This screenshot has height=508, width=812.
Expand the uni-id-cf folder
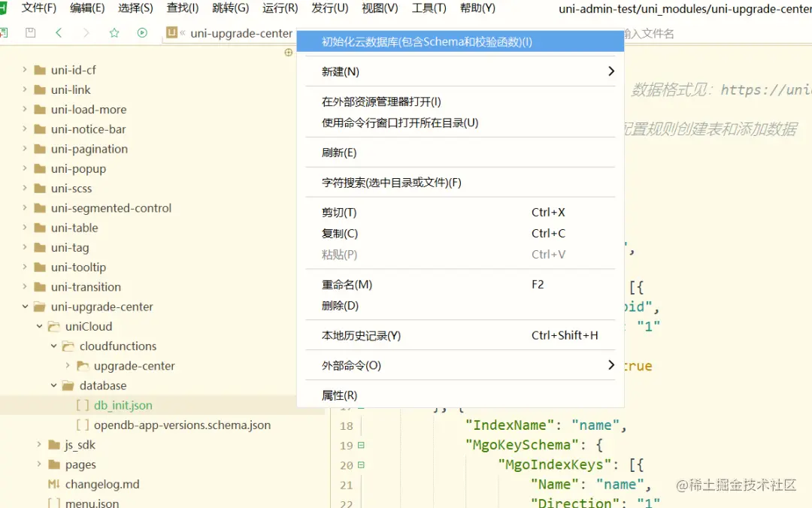pos(24,69)
